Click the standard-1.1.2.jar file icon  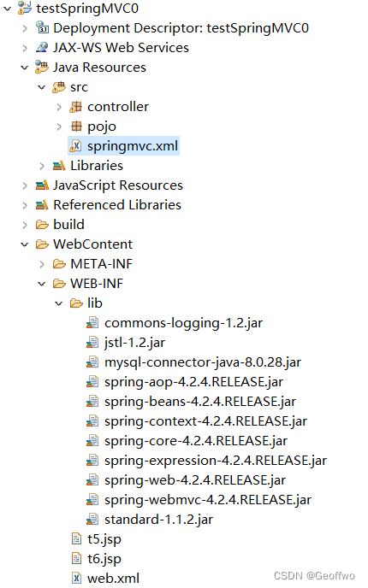(92, 519)
